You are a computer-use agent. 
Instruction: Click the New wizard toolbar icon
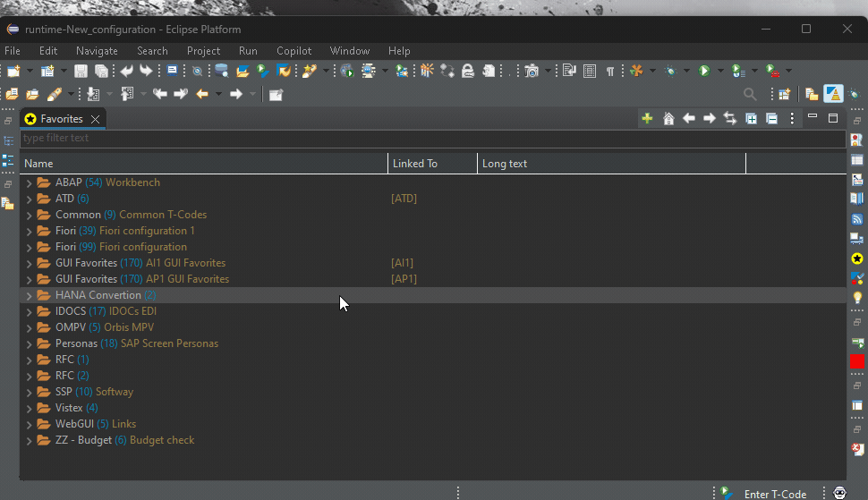pos(13,71)
